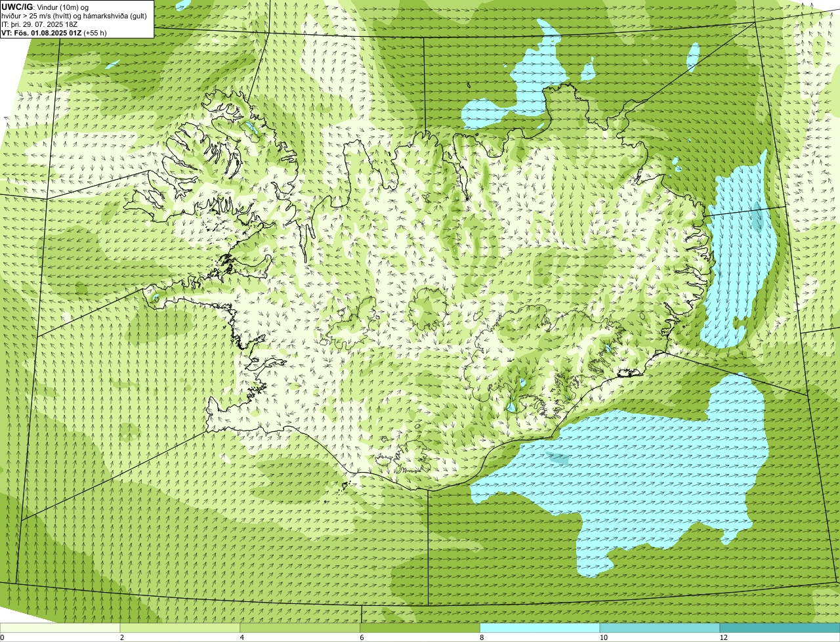Click the '12' label on the color scale

(x=723, y=637)
